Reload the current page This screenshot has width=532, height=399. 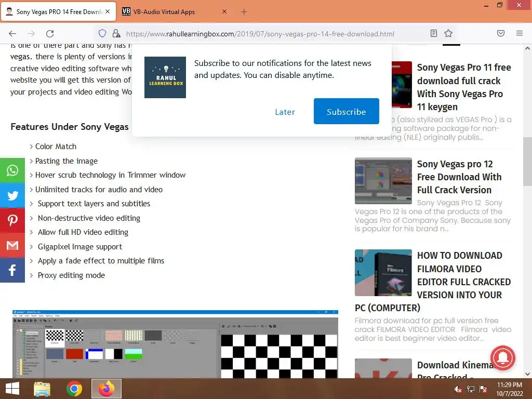(x=50, y=34)
